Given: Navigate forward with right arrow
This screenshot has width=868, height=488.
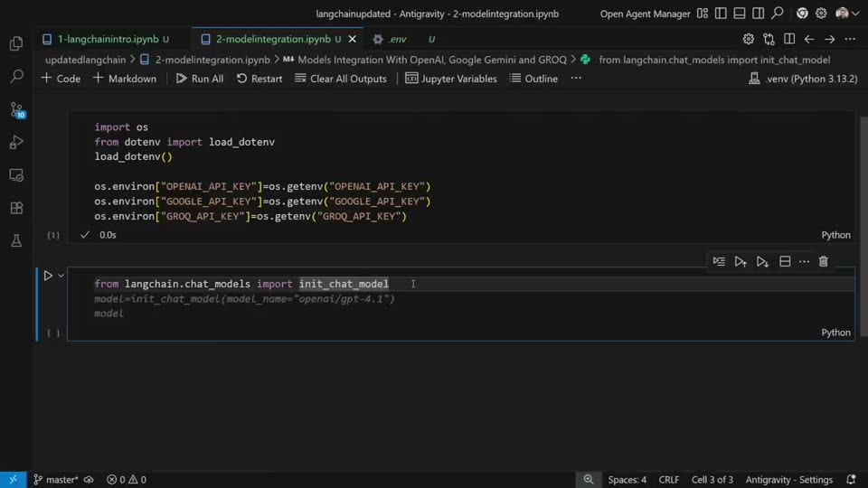Looking at the screenshot, I should pyautogui.click(x=829, y=39).
